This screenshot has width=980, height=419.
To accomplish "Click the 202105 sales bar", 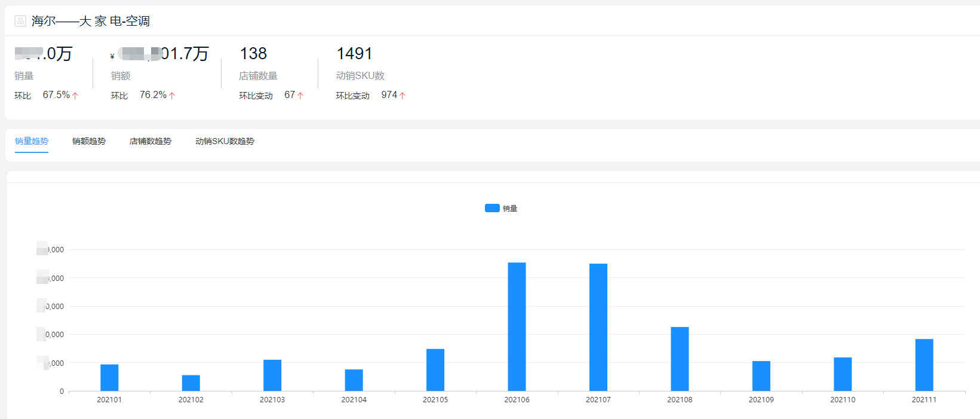I will 435,370.
